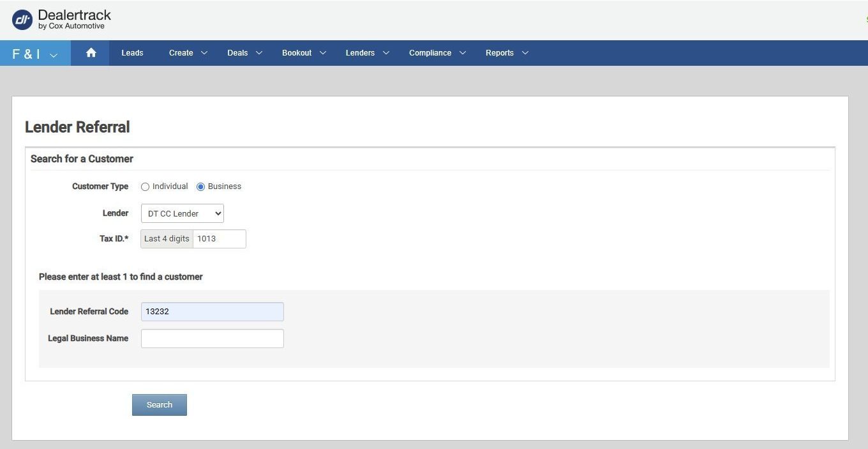This screenshot has height=449, width=868.
Task: Open the Bookout dropdown menu
Action: pos(304,53)
